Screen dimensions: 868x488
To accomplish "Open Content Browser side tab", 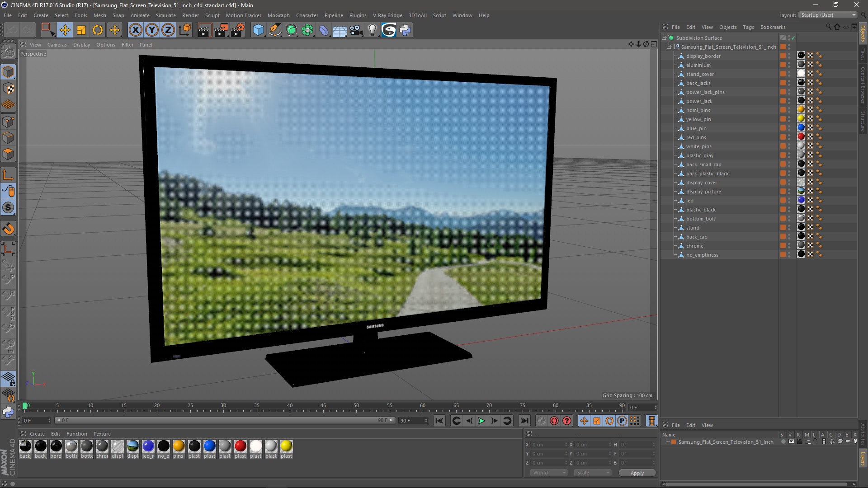I will point(863,85).
